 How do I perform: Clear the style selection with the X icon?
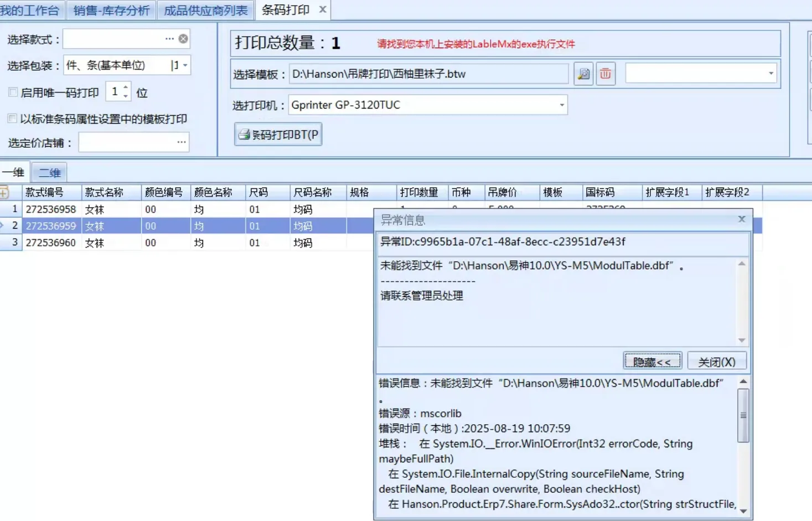[183, 39]
